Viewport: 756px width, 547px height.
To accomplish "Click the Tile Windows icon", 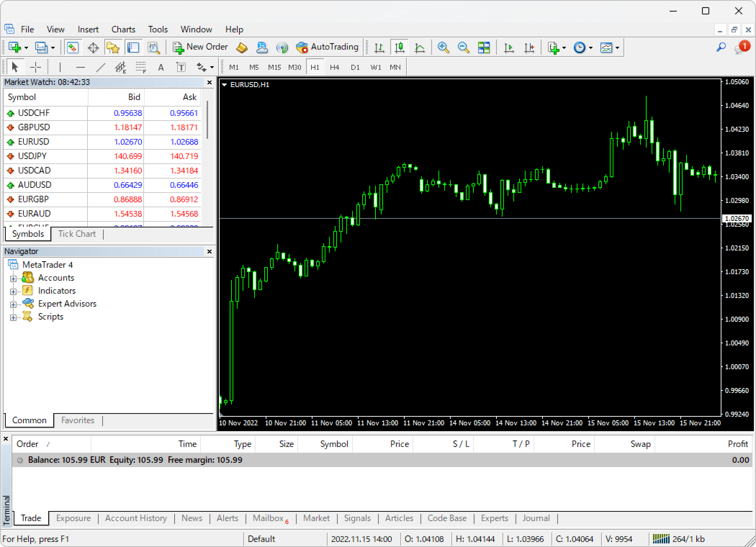I will click(484, 48).
